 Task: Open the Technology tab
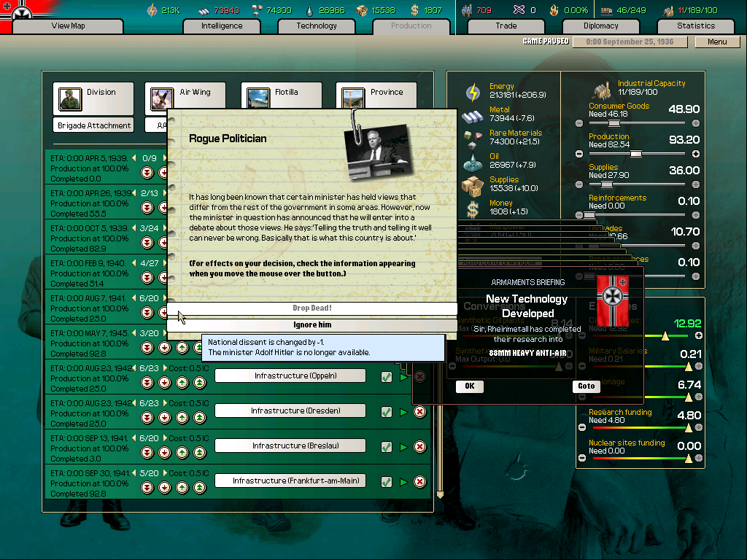tap(317, 26)
